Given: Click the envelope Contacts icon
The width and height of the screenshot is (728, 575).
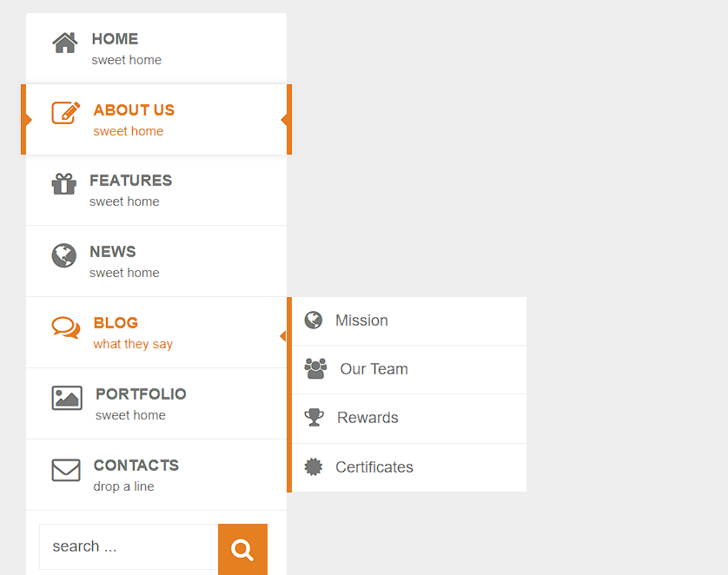Looking at the screenshot, I should (x=66, y=470).
